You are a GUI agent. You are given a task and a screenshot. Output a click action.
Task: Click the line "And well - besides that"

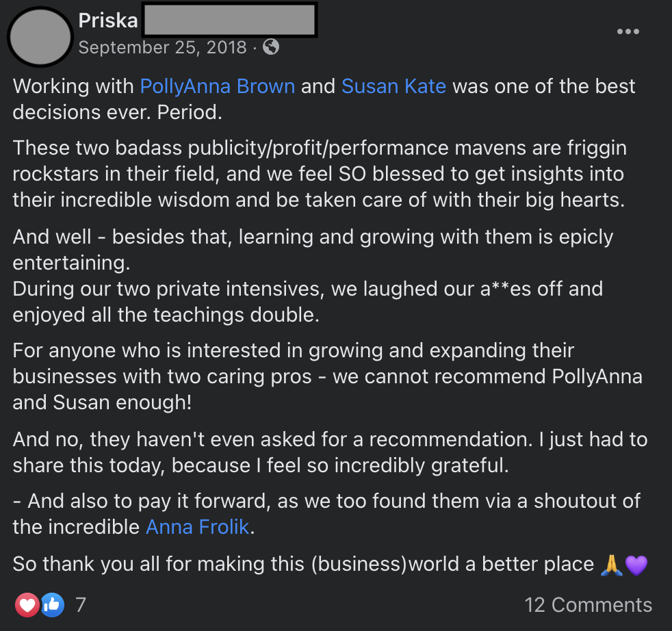coord(313,237)
